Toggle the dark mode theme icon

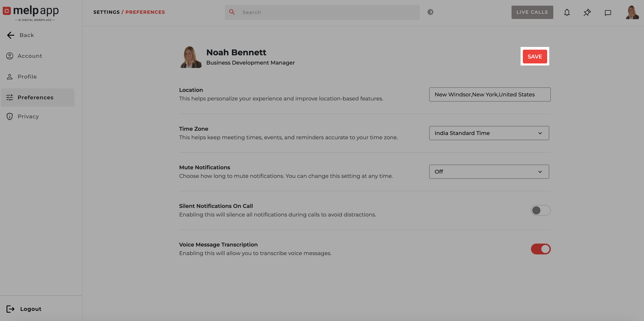(430, 12)
